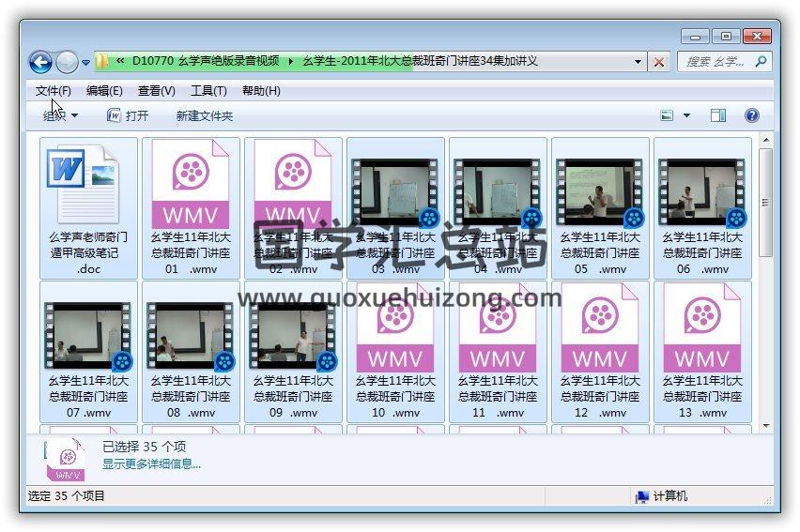Click the scrollbar down arrow

pos(766,425)
